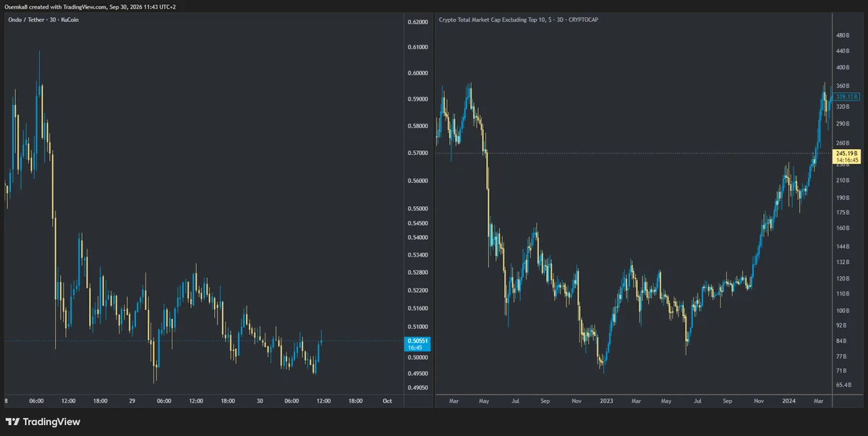This screenshot has height=436, width=868.
Task: Click the 100 B market cap axis label
Action: coord(842,310)
